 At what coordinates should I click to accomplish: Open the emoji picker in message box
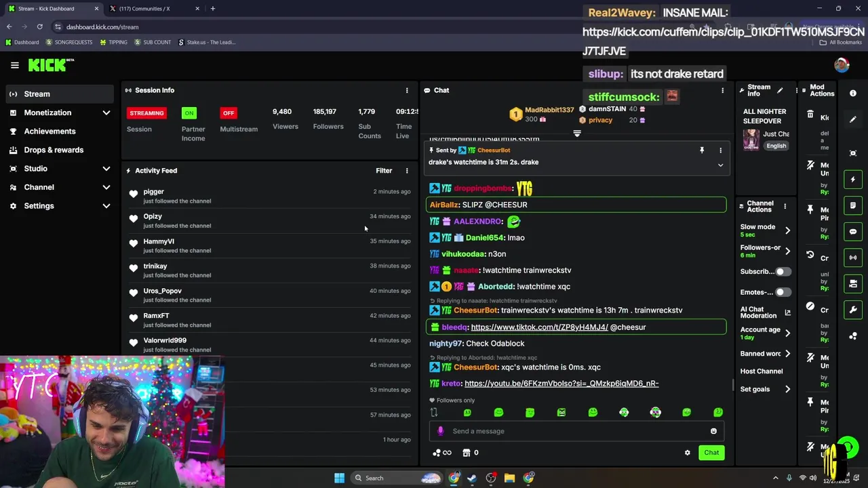713,431
